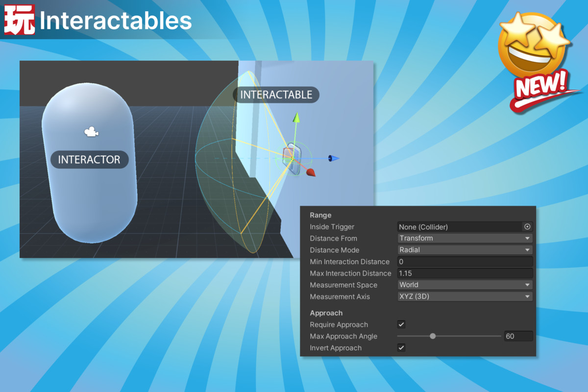Open the Distance From dropdown
This screenshot has height=392, width=588.
click(x=465, y=238)
